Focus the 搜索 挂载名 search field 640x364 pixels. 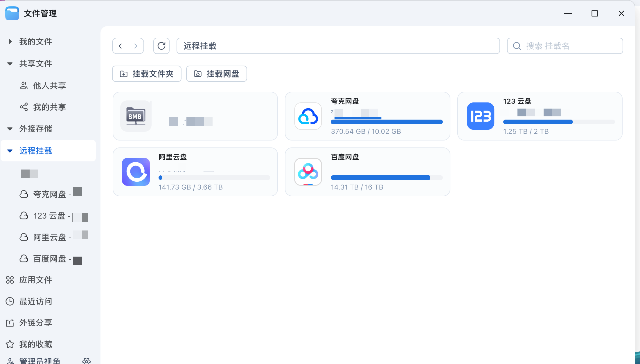(x=565, y=46)
